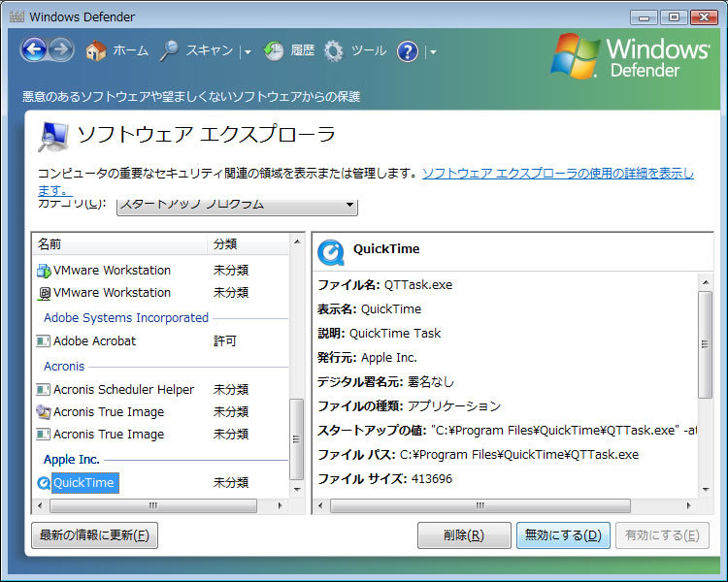Open the help options dropdown arrow
This screenshot has height=582, width=728.
point(433,52)
